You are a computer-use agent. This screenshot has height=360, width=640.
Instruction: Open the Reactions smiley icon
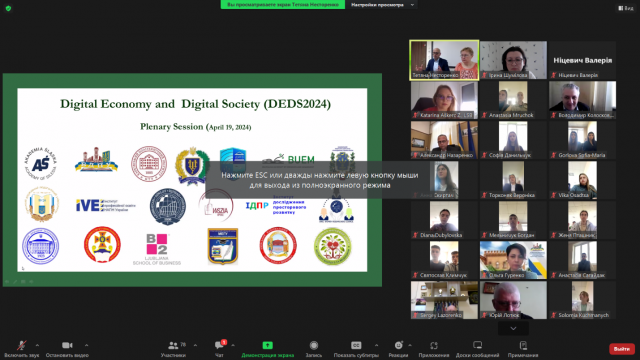[x=398, y=345]
